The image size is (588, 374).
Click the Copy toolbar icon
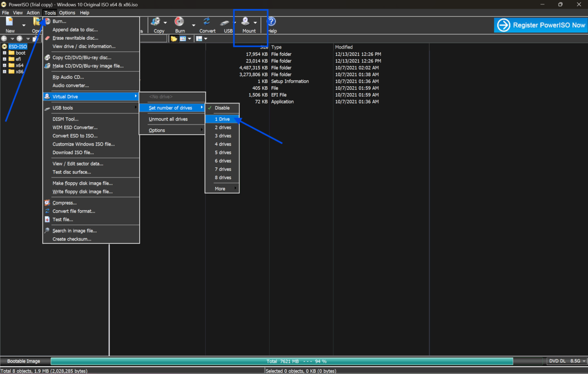click(156, 22)
